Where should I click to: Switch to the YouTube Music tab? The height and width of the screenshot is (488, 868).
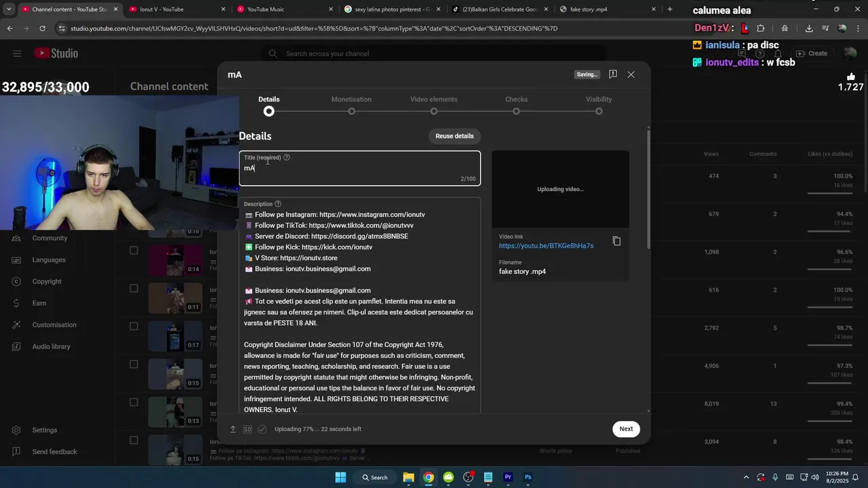pyautogui.click(x=285, y=9)
